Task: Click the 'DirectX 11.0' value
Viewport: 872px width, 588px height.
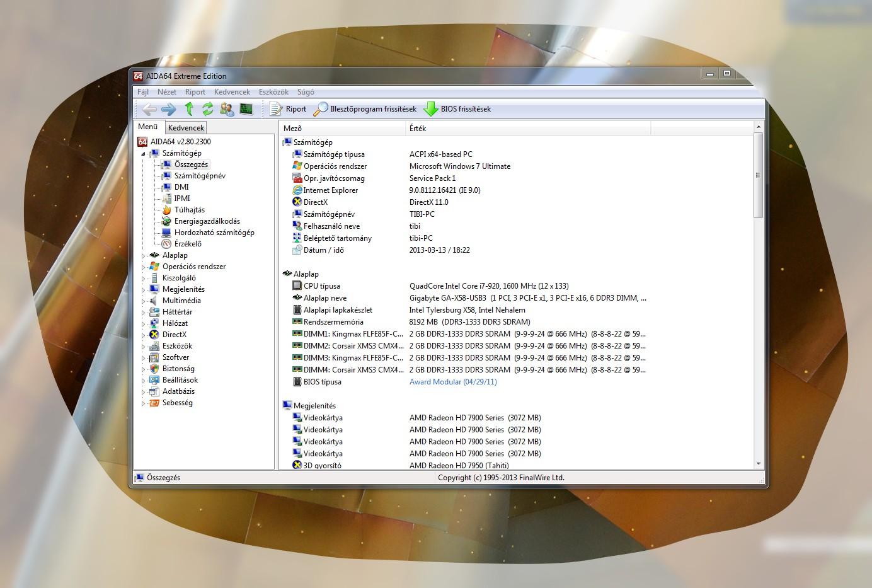Action: [429, 202]
